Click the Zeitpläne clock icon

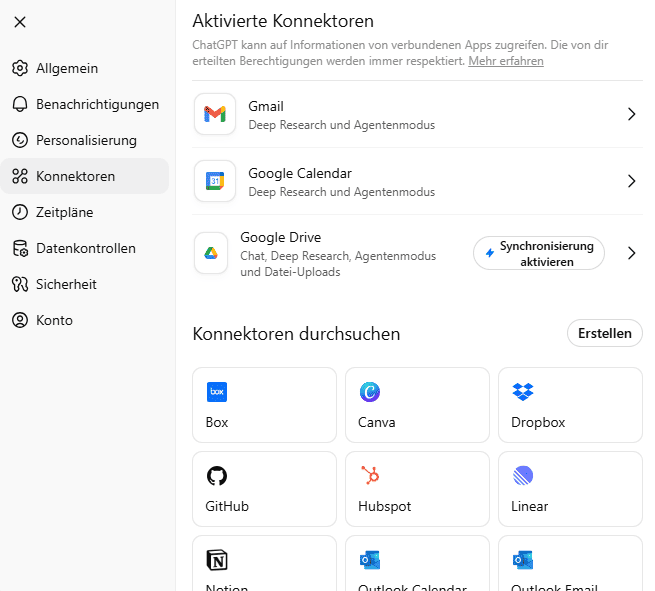(x=20, y=212)
